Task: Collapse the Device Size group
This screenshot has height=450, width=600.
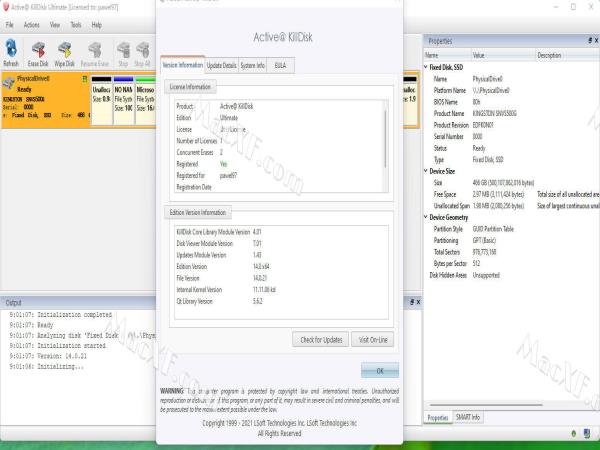Action: (x=426, y=171)
